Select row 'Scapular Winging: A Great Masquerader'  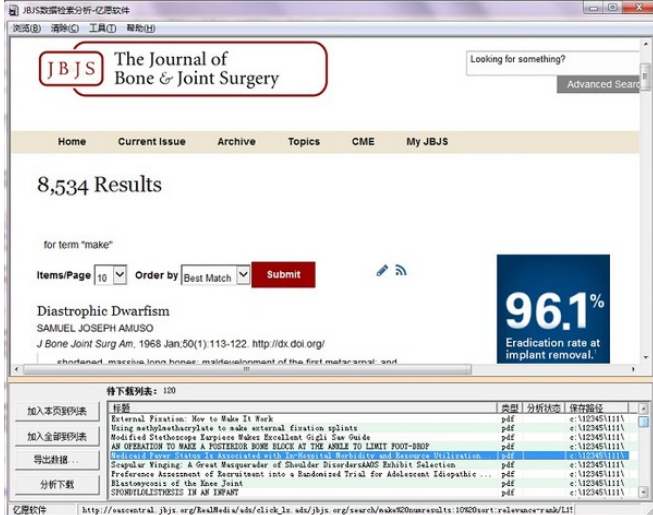(x=369, y=465)
